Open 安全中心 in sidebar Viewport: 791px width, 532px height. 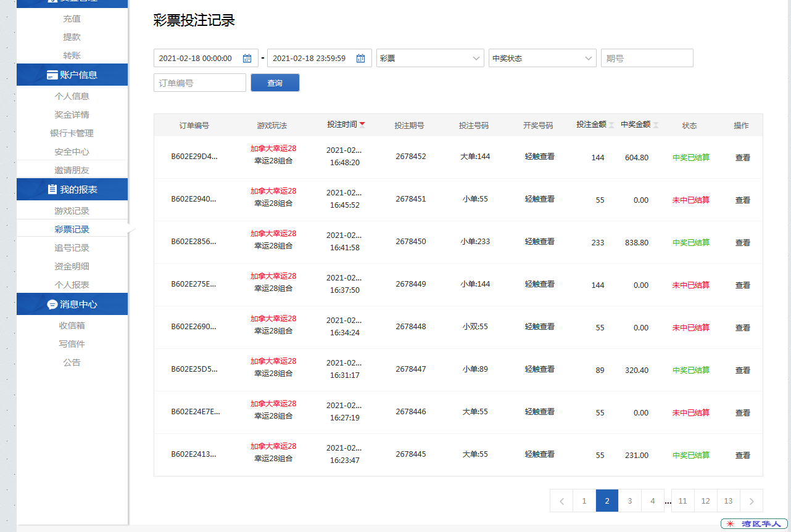(x=72, y=152)
